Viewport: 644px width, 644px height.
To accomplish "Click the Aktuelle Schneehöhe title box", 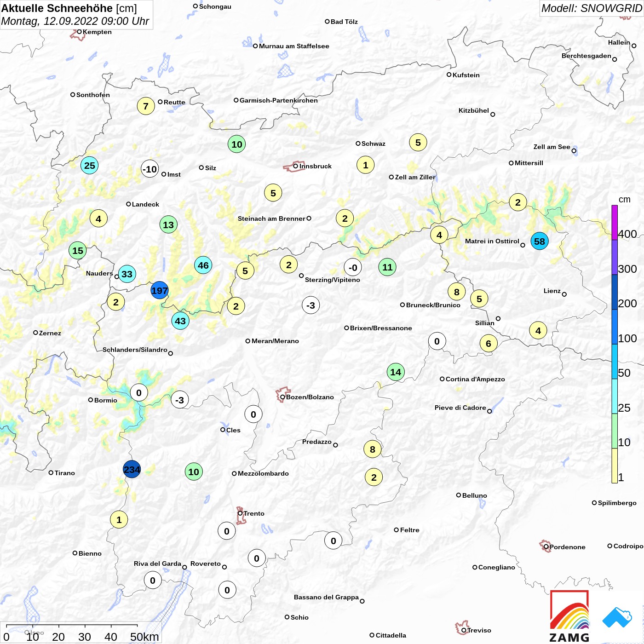I will 76,15.
